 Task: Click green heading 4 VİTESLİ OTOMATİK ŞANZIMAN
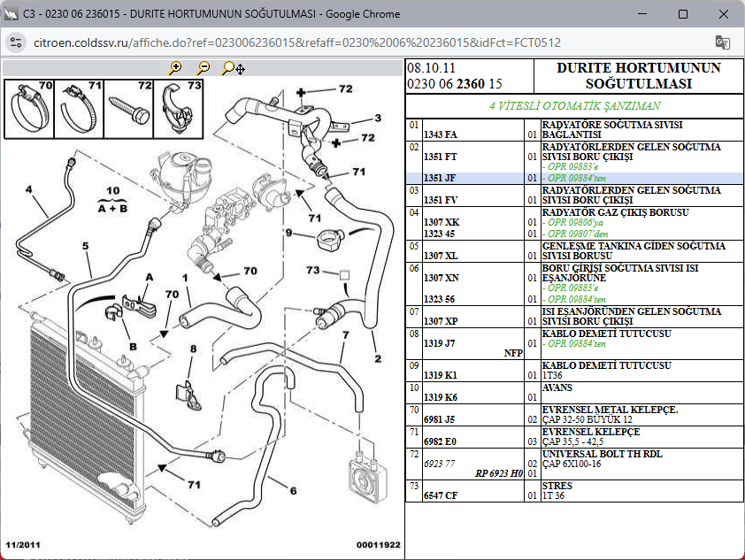coord(575,106)
